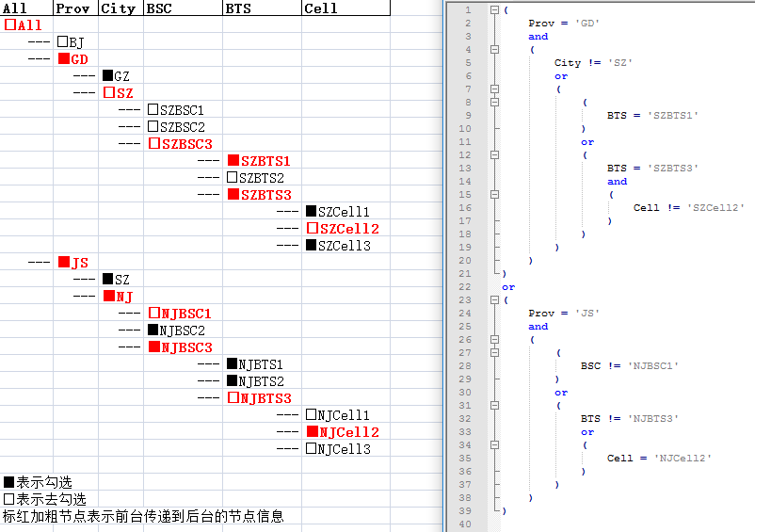Toggle the red SZCell2 checkbox
This screenshot has height=532, width=771.
pyautogui.click(x=313, y=228)
